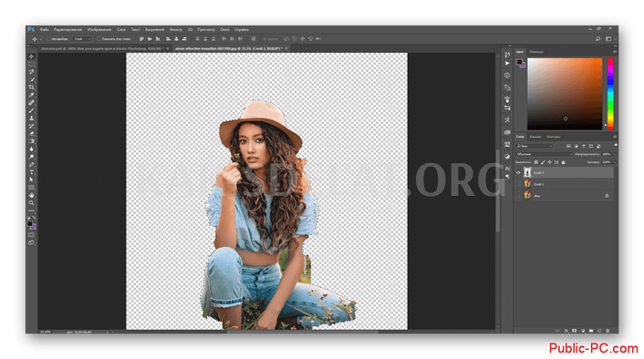Select the Rectangle shape tool
Image resolution: width=644 pixels, height=359 pixels.
point(32,188)
